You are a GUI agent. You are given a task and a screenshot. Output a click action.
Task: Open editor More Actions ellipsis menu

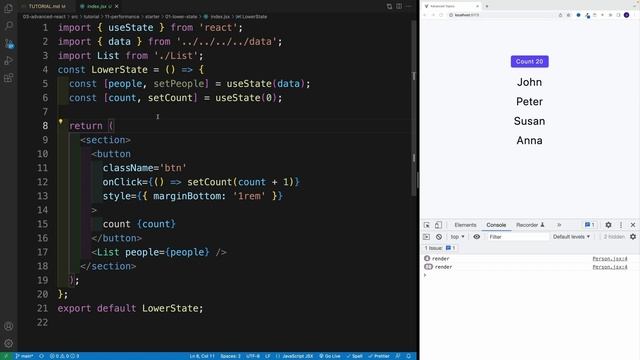coord(409,6)
